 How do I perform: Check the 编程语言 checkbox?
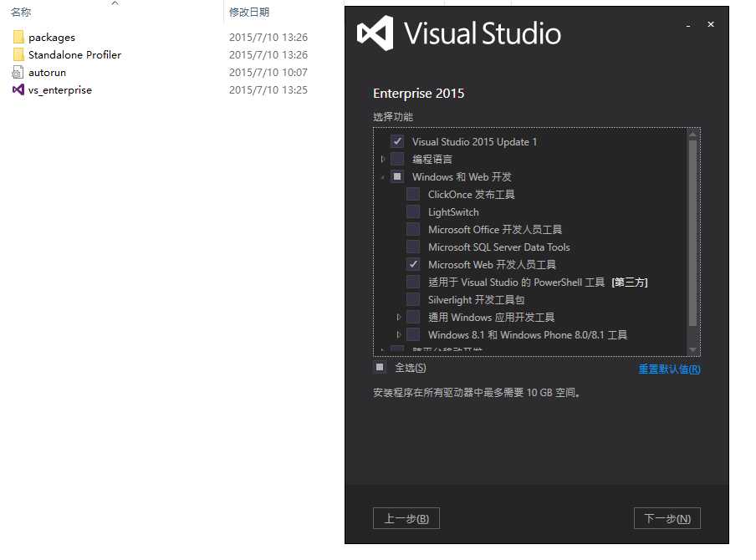tap(397, 159)
